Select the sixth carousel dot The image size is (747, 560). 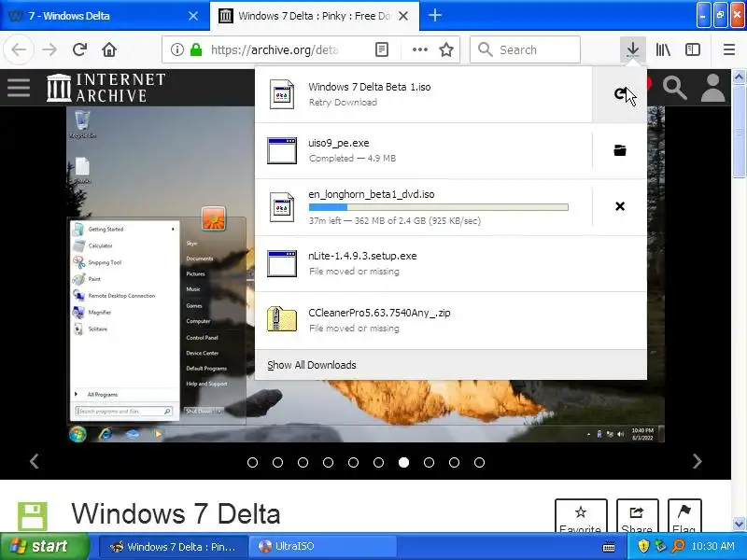point(378,462)
